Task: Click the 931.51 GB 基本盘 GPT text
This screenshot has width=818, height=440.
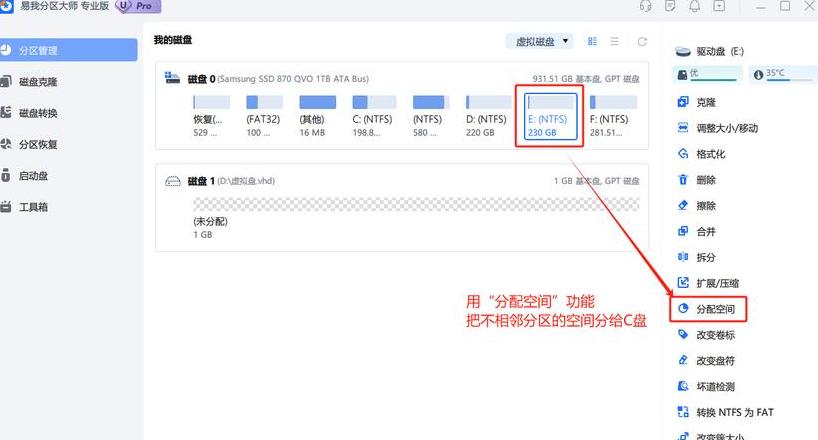Action: (585, 79)
